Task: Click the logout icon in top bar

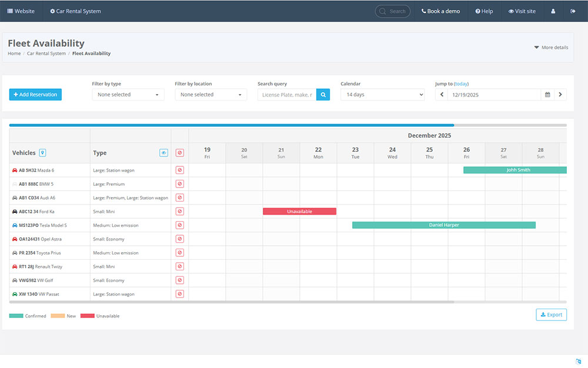Action: [x=573, y=11]
